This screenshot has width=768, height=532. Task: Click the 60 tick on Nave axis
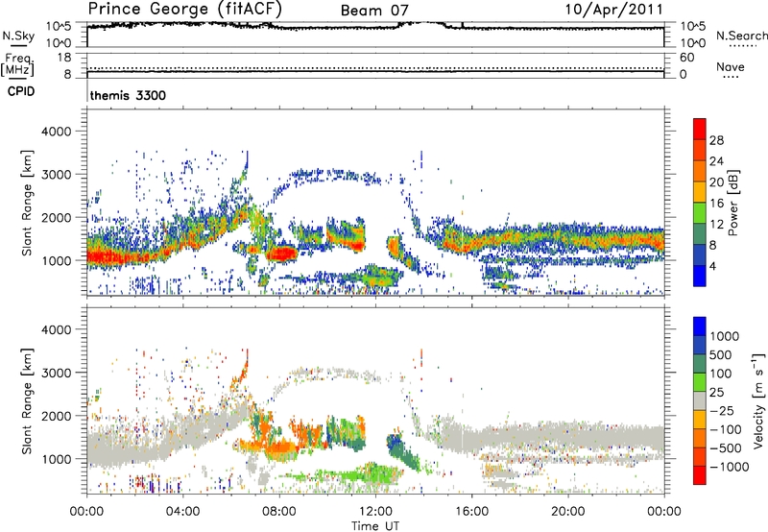[687, 58]
